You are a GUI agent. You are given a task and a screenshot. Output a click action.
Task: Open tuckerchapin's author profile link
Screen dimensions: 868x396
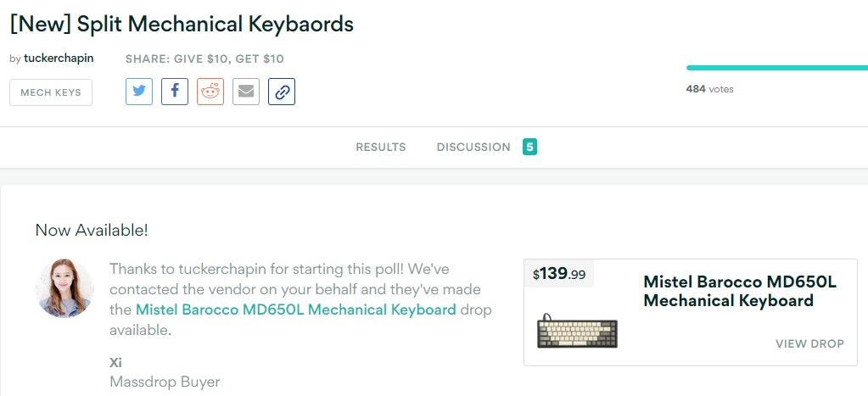(x=59, y=59)
